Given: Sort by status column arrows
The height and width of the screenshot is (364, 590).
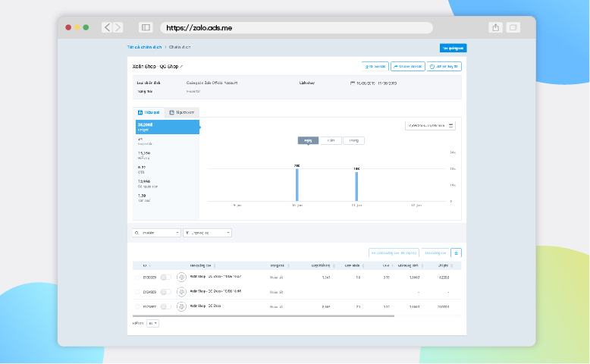Looking at the screenshot, I should tap(289, 265).
